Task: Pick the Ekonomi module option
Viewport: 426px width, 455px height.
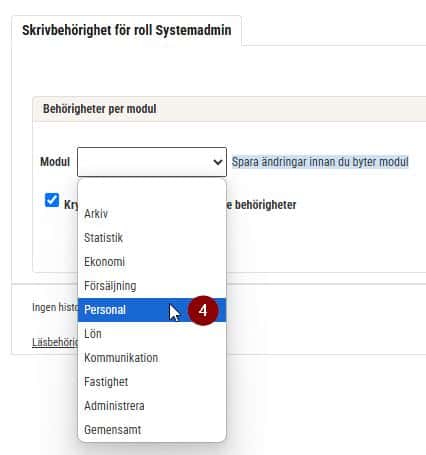Action: pos(152,262)
